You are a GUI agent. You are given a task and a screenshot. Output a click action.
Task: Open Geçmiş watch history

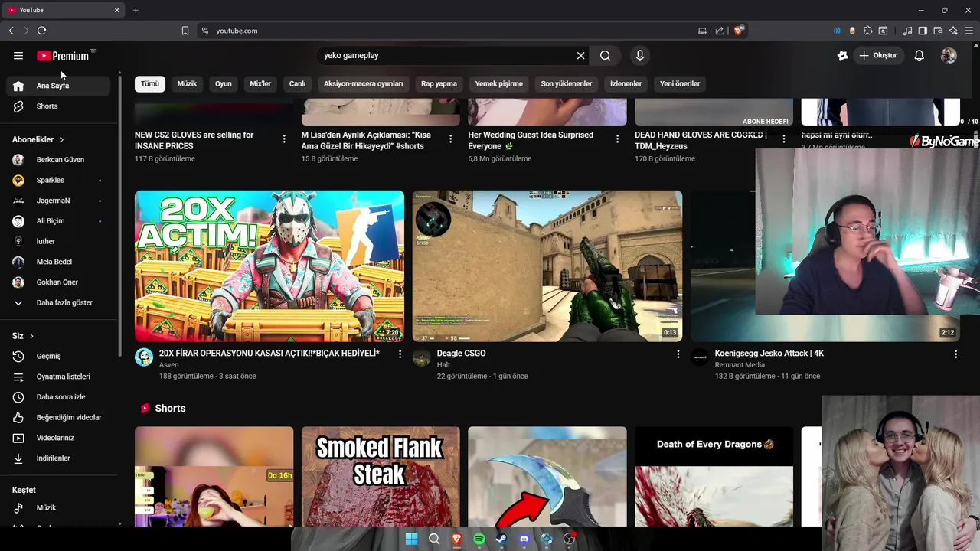pos(59,356)
